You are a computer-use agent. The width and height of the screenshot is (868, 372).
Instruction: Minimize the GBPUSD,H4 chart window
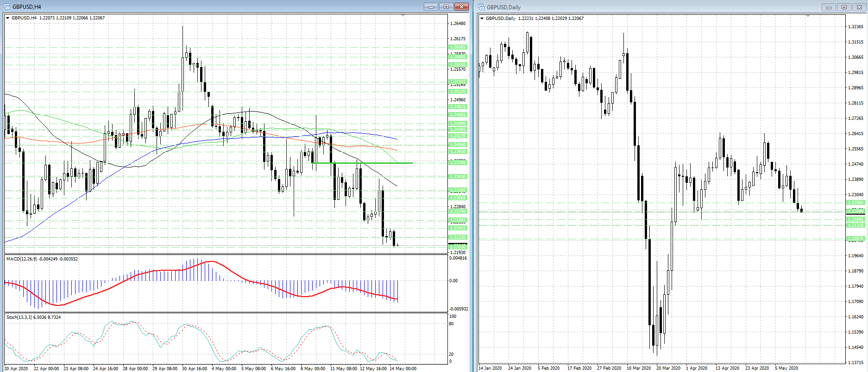tap(431, 6)
